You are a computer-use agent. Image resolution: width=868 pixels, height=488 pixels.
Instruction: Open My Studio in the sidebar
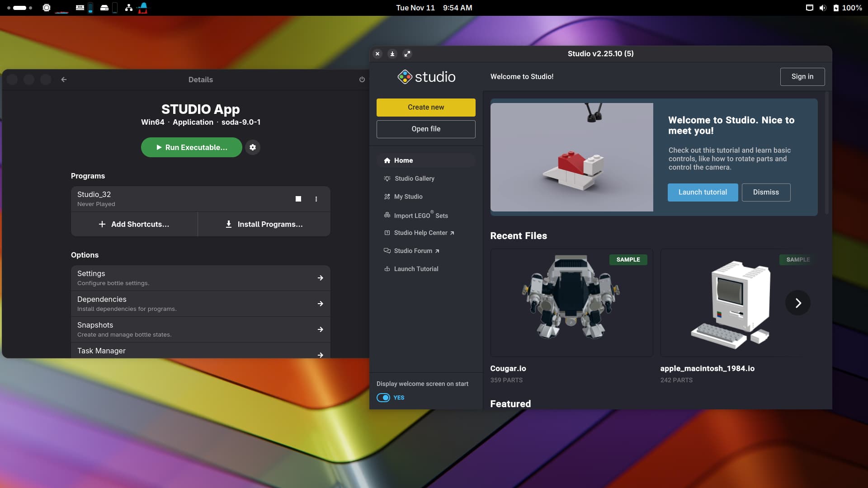click(408, 197)
